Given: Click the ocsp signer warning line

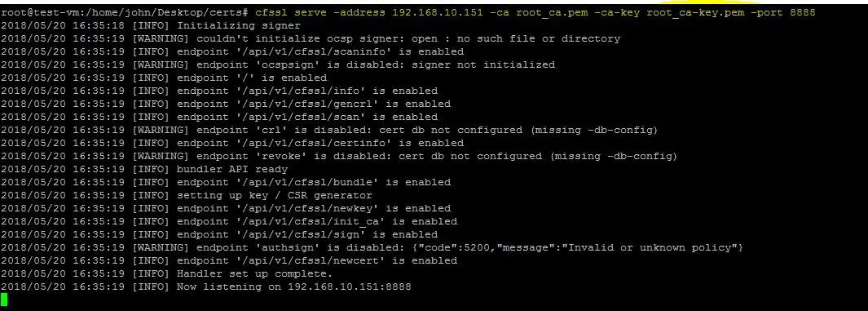Looking at the screenshot, I should 311,39.
